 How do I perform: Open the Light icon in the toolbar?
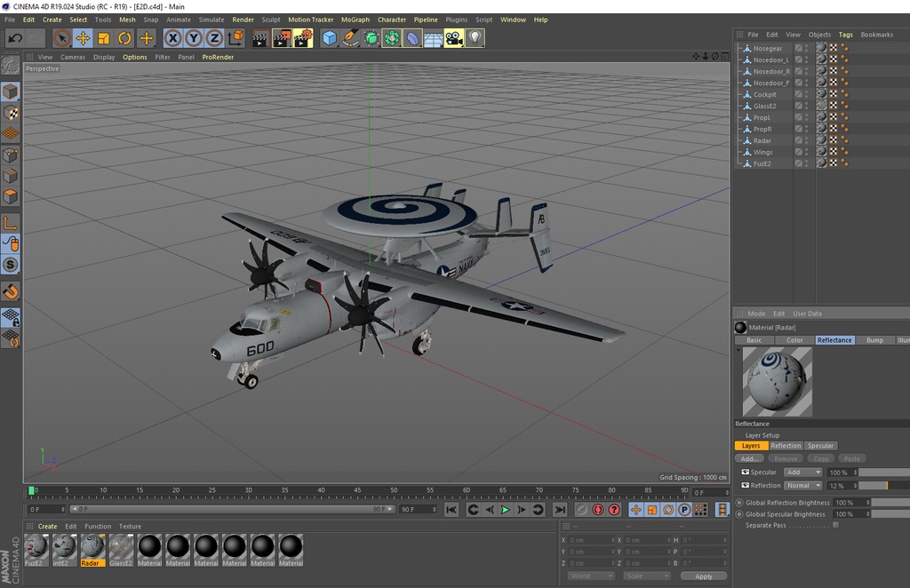[x=475, y=38]
